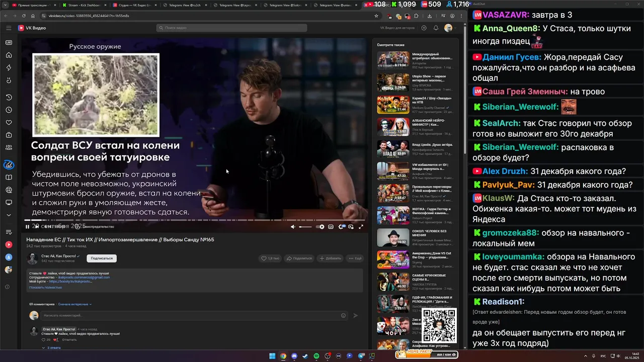Expand the sidebar chevron to show more
Viewport: 644px width, 362px height.
[9, 215]
